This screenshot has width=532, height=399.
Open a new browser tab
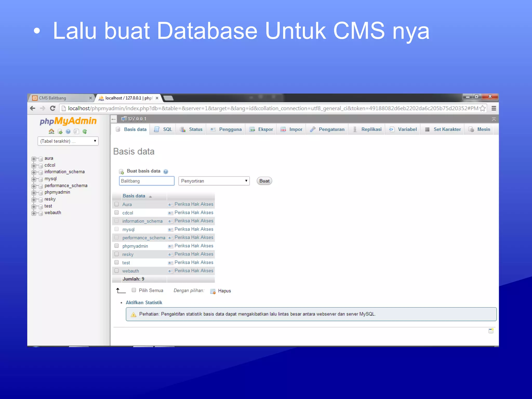coord(168,98)
